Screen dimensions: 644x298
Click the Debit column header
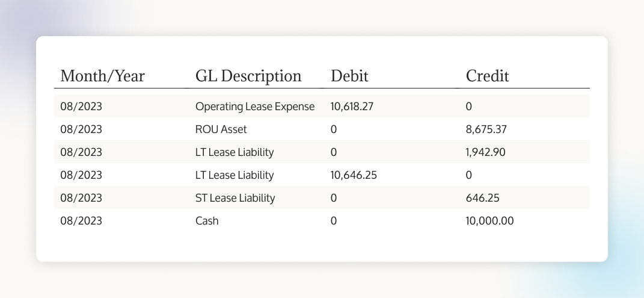point(349,76)
